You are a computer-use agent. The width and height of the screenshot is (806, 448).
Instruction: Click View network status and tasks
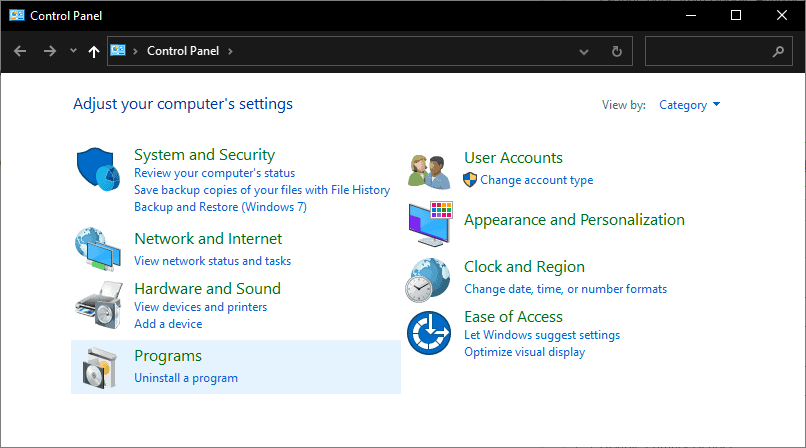click(212, 261)
